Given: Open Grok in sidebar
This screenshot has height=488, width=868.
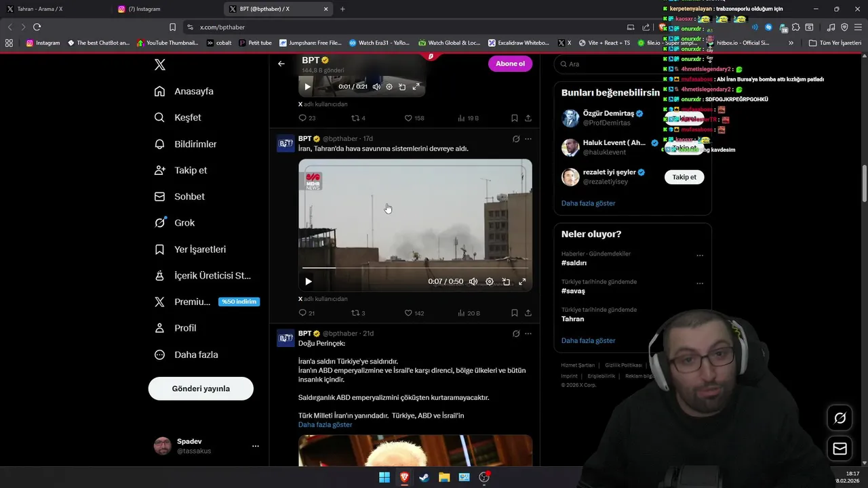Looking at the screenshot, I should [175, 223].
